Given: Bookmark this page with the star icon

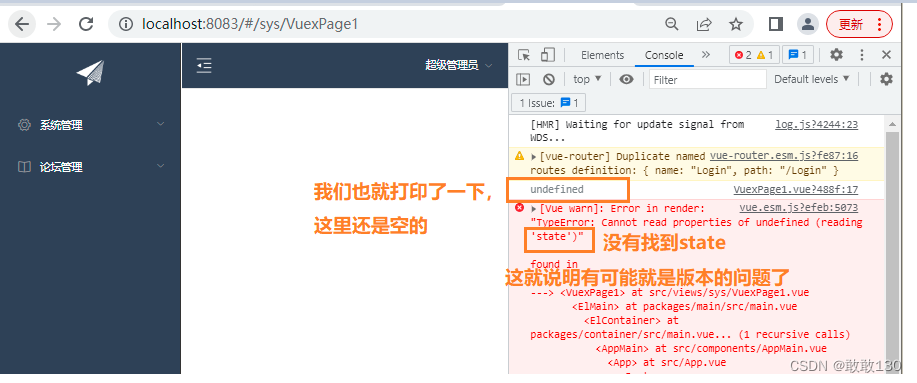Looking at the screenshot, I should [736, 24].
